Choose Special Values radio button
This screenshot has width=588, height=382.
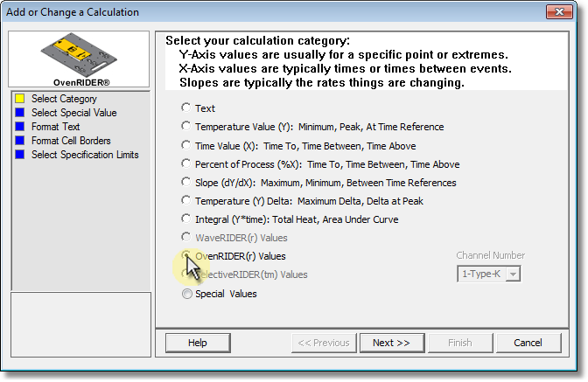tap(186, 294)
